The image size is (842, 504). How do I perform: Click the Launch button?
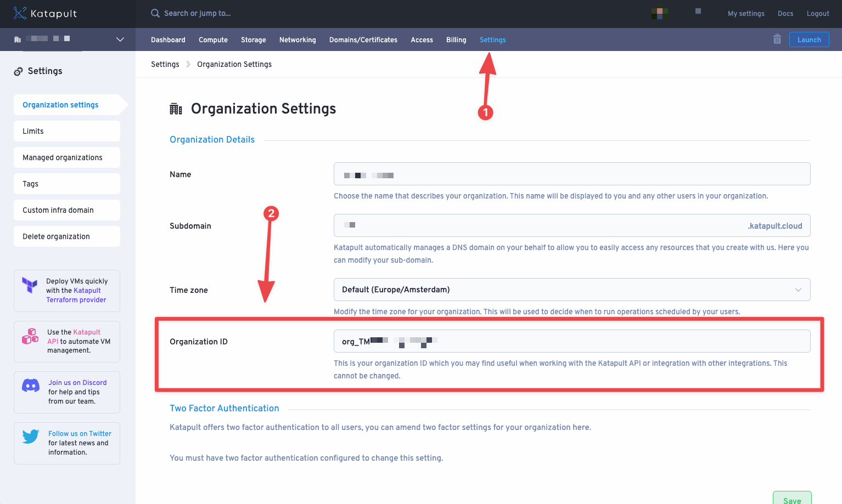809,39
